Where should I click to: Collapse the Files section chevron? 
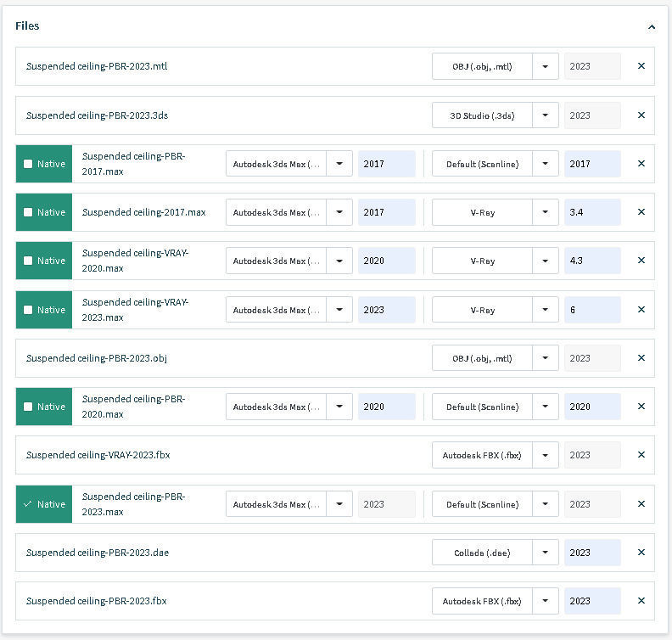pos(652,26)
